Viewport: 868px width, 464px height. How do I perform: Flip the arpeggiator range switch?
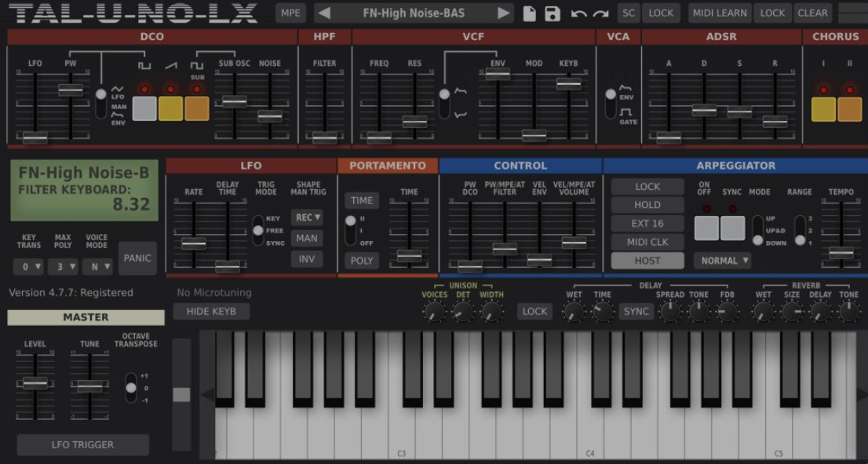(x=800, y=230)
